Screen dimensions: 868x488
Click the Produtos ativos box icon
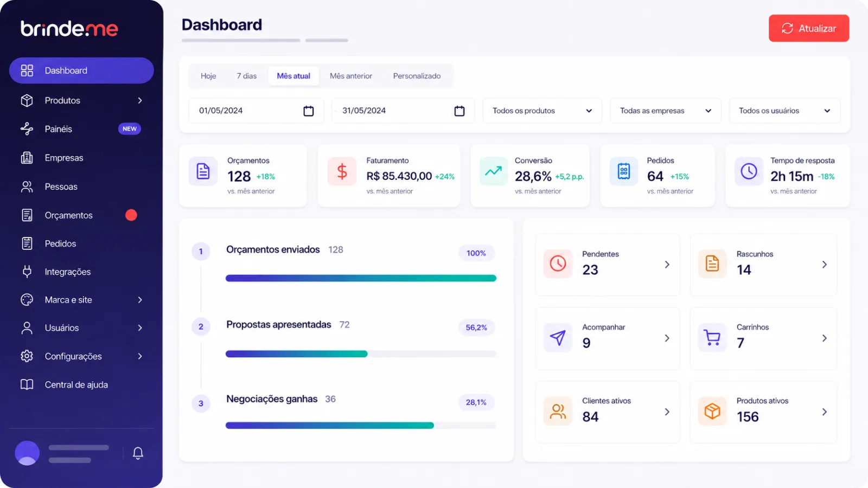712,412
